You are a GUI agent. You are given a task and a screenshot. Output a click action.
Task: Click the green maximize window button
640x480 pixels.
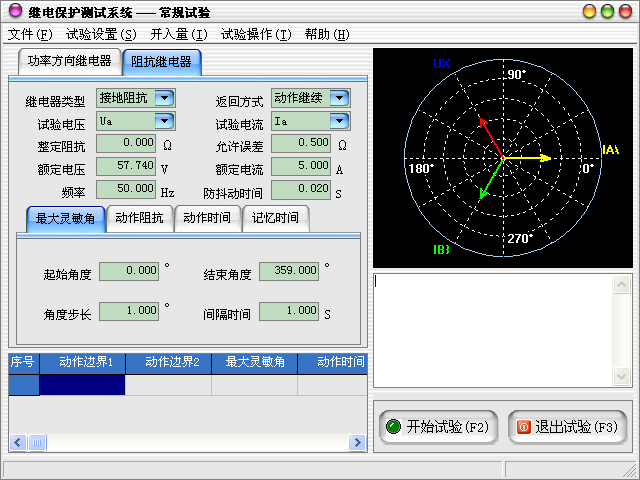click(x=607, y=11)
